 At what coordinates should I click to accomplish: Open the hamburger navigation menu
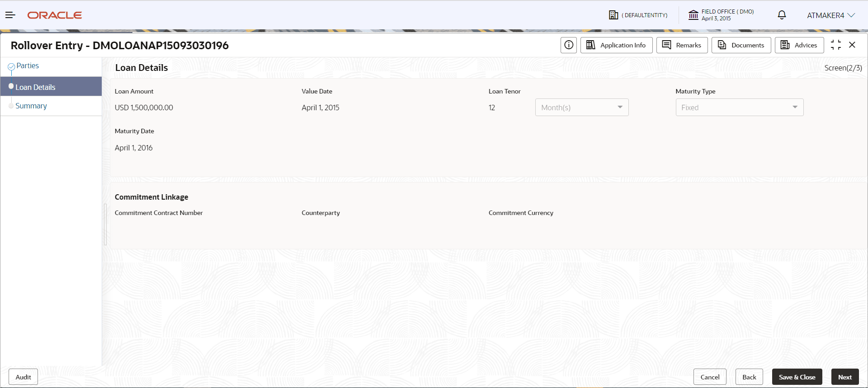10,15
